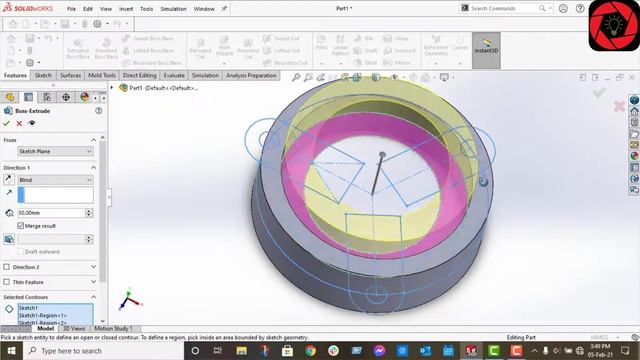Viewport: 640px width, 360px height.
Task: Enable Direction 2 checkbox
Action: [x=7, y=267]
